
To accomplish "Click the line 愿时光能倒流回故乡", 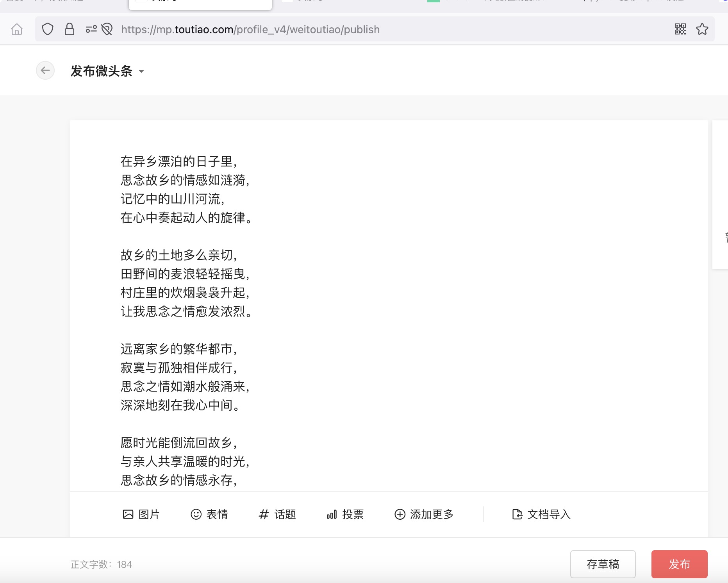I will [x=179, y=443].
